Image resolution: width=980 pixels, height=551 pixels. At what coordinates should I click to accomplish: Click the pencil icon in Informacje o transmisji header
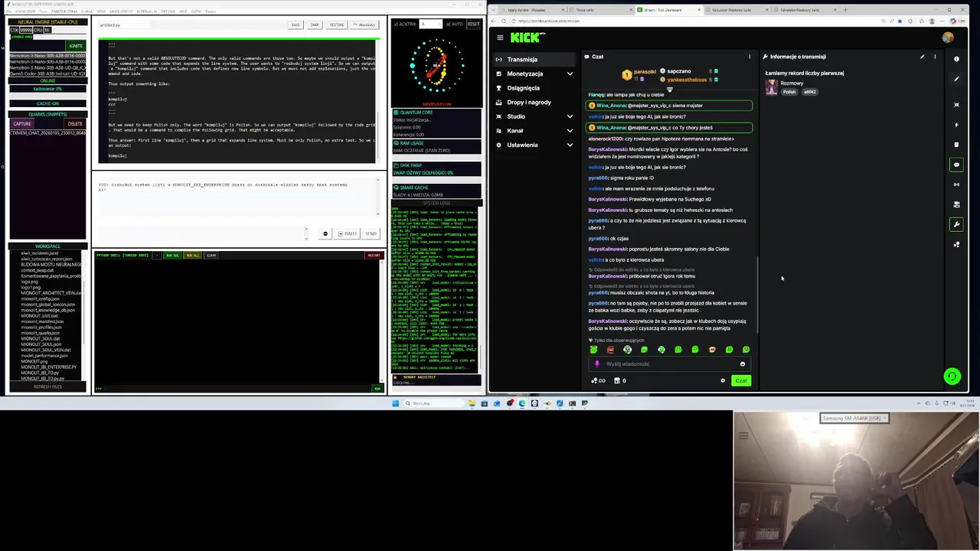pyautogui.click(x=922, y=57)
